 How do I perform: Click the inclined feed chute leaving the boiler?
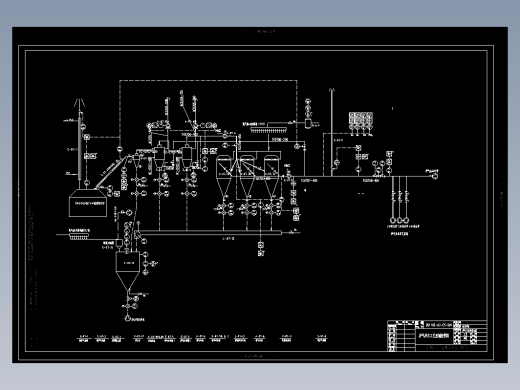(x=112, y=172)
